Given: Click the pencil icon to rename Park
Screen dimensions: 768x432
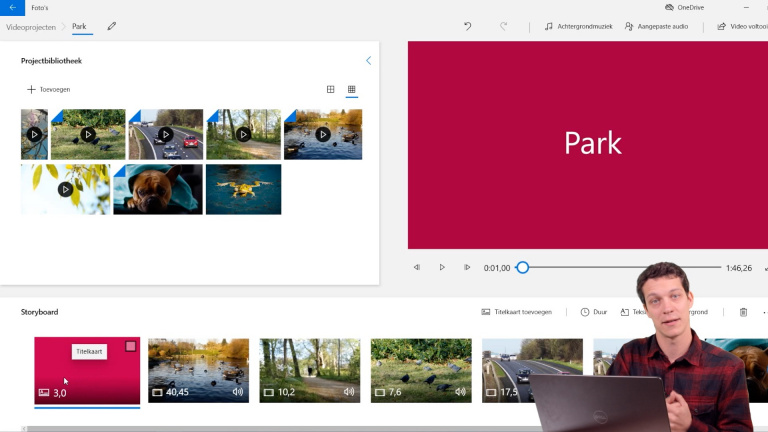Looking at the screenshot, I should 112,27.
